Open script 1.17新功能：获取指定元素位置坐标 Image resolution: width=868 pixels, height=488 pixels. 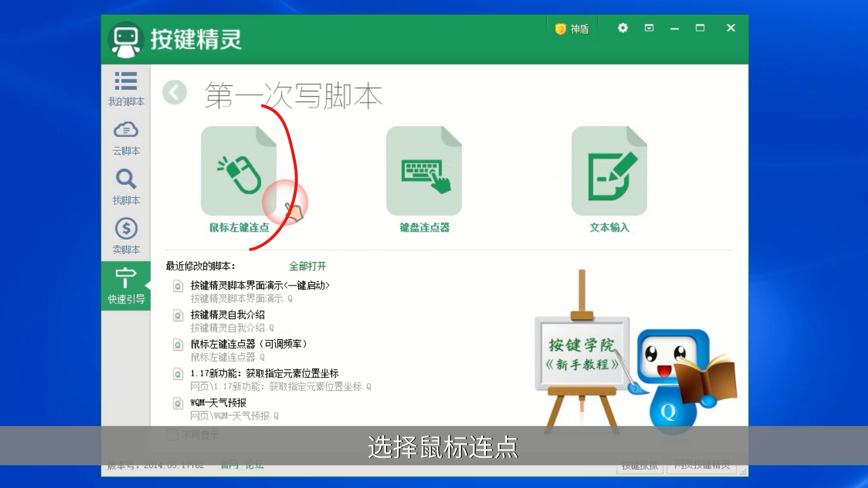coord(264,374)
